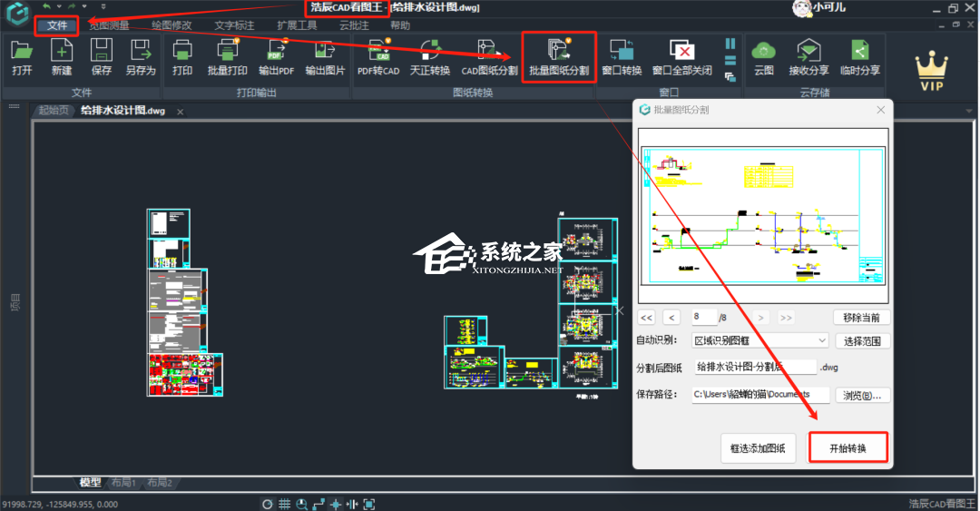Click 开始转换 to start conversion
980x511 pixels.
[x=848, y=447]
